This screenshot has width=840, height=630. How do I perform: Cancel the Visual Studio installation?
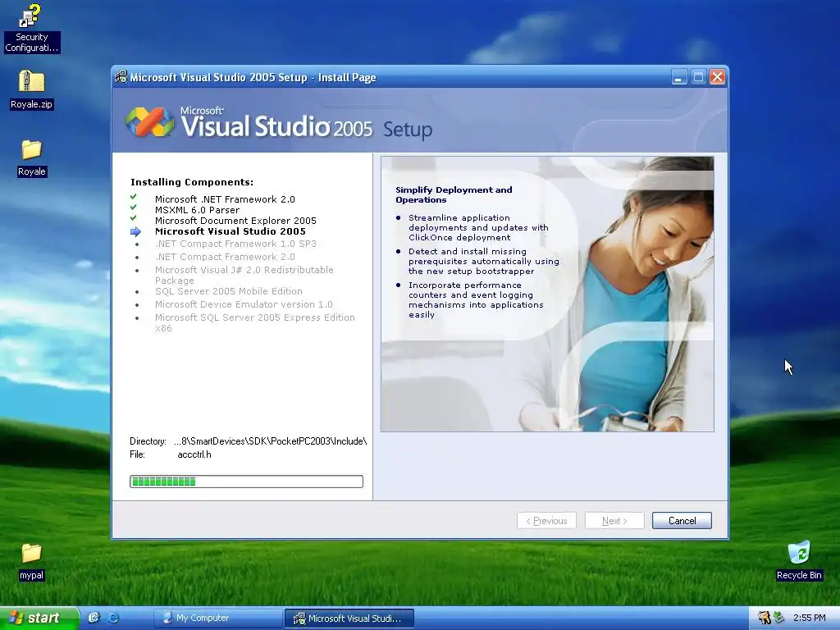pyautogui.click(x=682, y=521)
